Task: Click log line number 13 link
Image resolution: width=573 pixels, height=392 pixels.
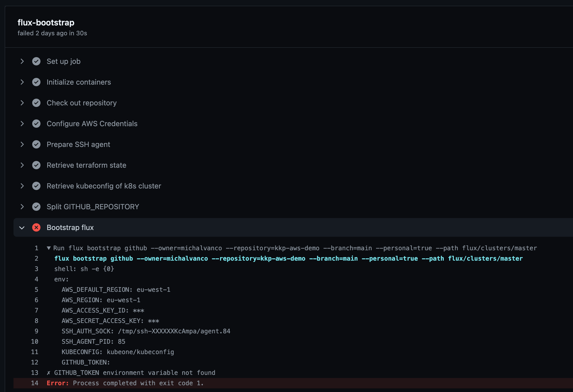Action: click(35, 373)
